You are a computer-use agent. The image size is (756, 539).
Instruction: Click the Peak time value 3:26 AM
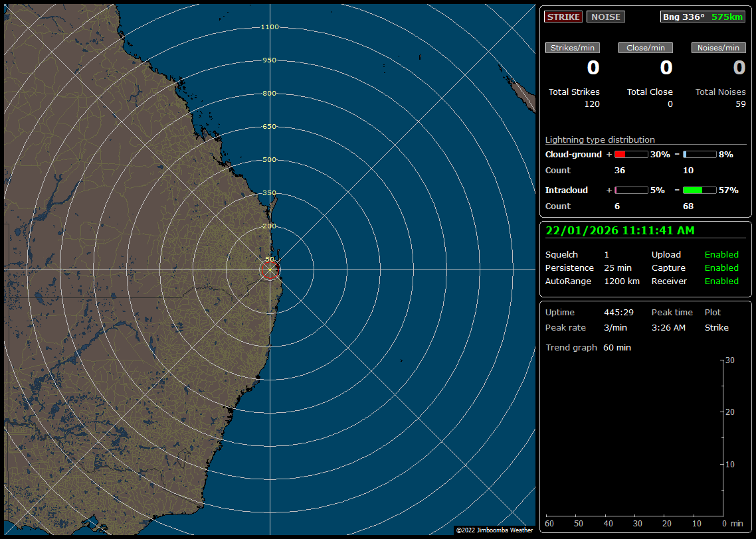pyautogui.click(x=668, y=327)
